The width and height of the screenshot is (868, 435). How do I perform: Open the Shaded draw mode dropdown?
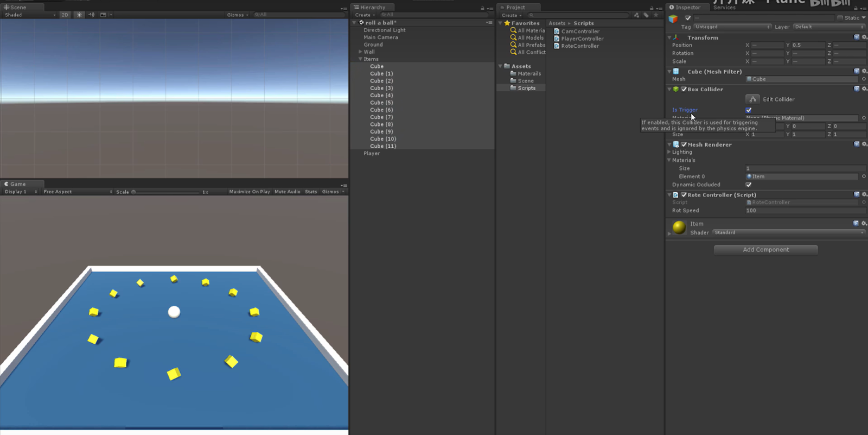30,15
